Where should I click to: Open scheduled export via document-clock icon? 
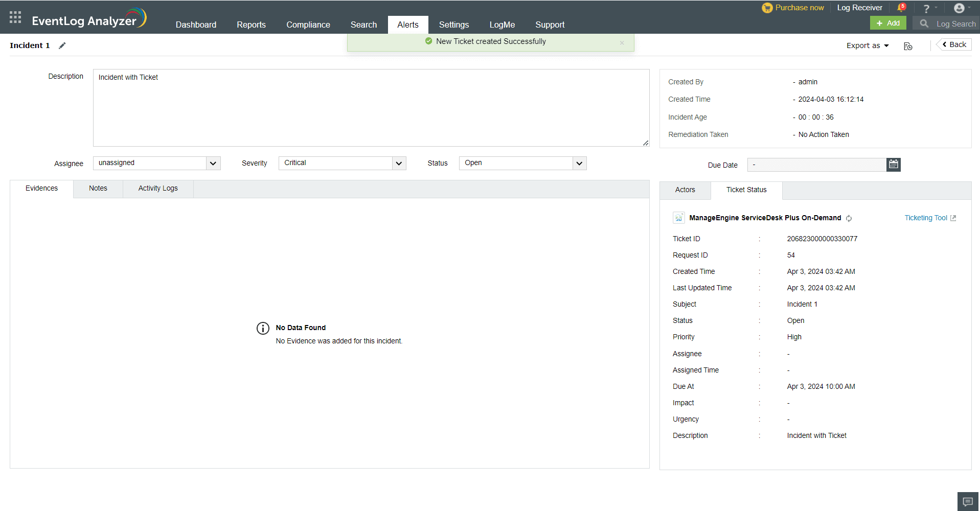click(908, 46)
